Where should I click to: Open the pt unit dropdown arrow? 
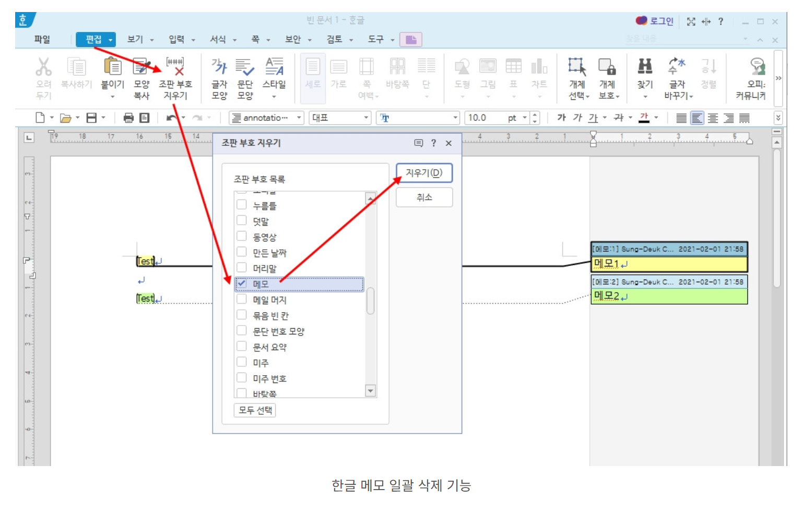(525, 118)
